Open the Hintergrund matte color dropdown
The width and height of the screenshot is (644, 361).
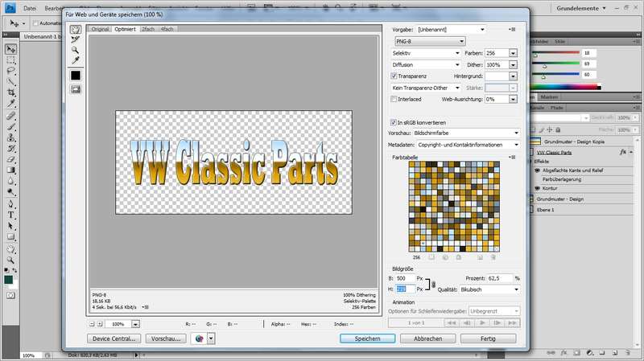tap(513, 76)
